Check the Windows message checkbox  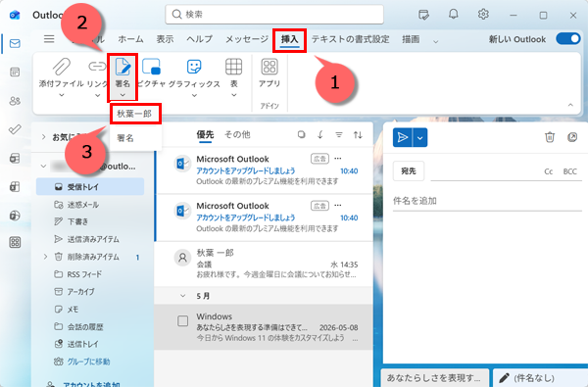[182, 321]
